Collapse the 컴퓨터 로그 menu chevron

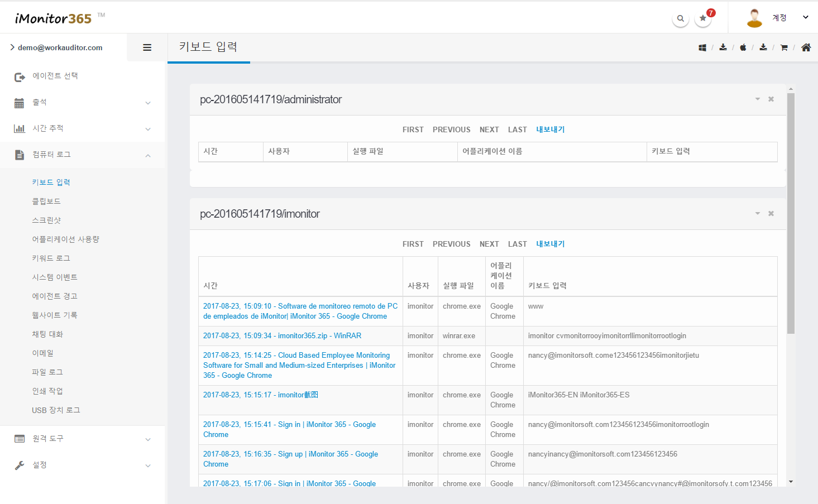pos(148,156)
